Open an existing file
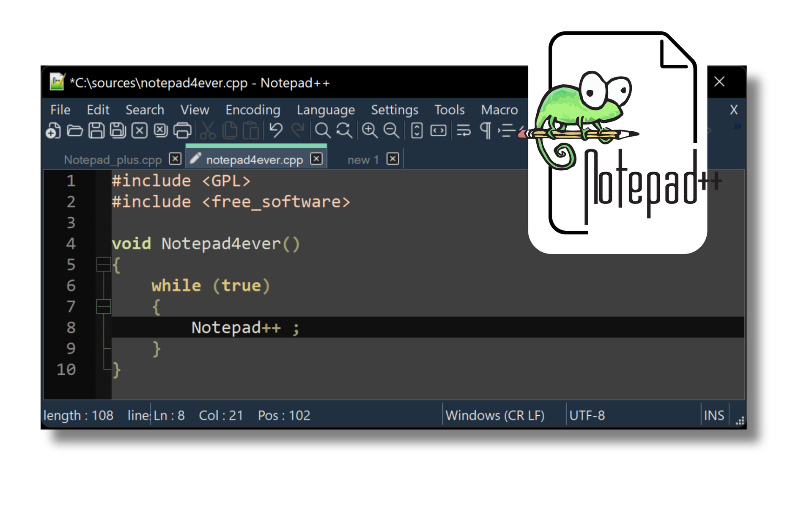Viewport: 812px width, 508px height. [x=75, y=130]
